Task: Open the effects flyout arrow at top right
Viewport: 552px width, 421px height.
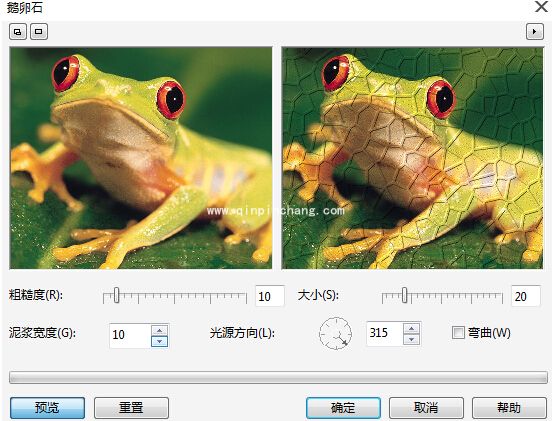Action: click(x=535, y=32)
